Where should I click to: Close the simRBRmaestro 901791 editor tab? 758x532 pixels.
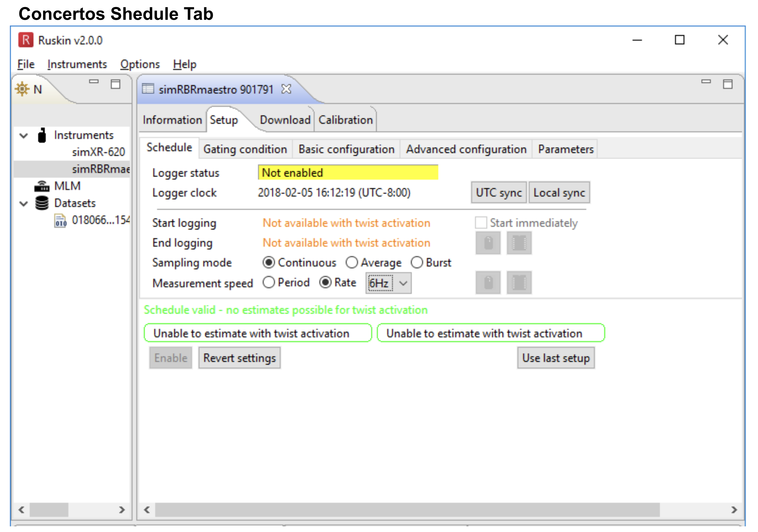tap(286, 89)
